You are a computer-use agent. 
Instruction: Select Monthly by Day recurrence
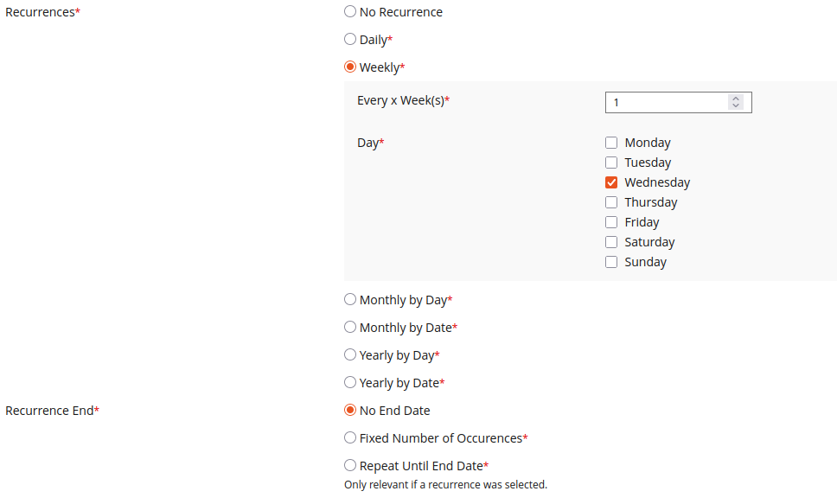click(350, 300)
